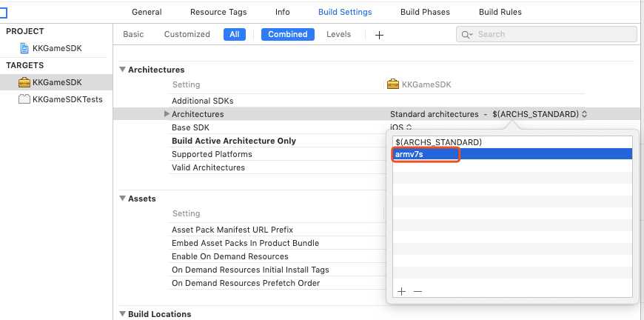Select the Valid Architectures setting
This screenshot has width=644, height=320.
(x=208, y=167)
